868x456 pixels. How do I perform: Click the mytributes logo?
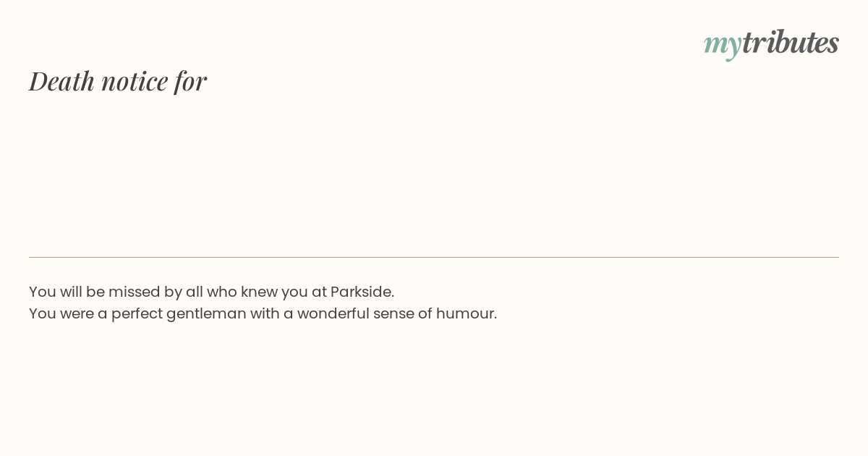[x=771, y=43]
